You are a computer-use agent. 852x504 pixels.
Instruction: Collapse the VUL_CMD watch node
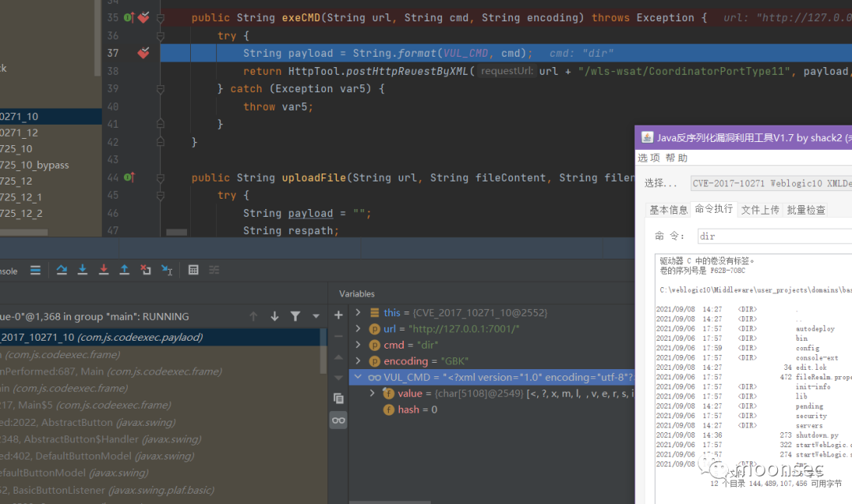pos(357,377)
